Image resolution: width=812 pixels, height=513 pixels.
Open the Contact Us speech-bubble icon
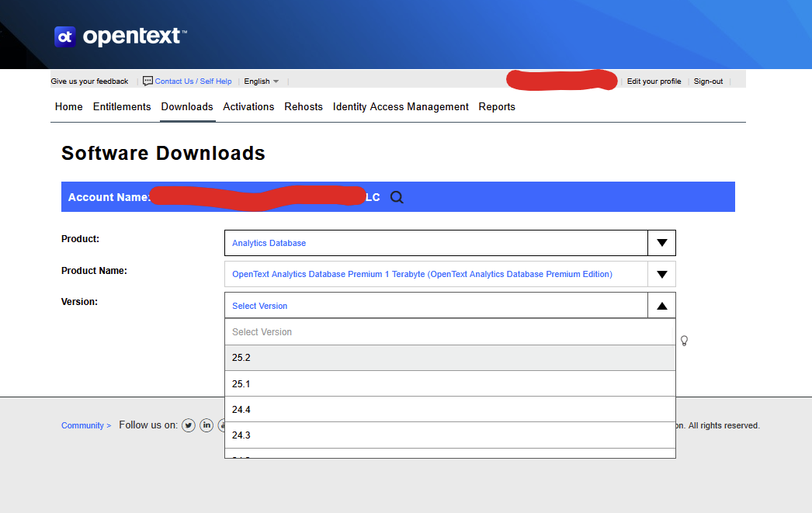click(x=147, y=81)
